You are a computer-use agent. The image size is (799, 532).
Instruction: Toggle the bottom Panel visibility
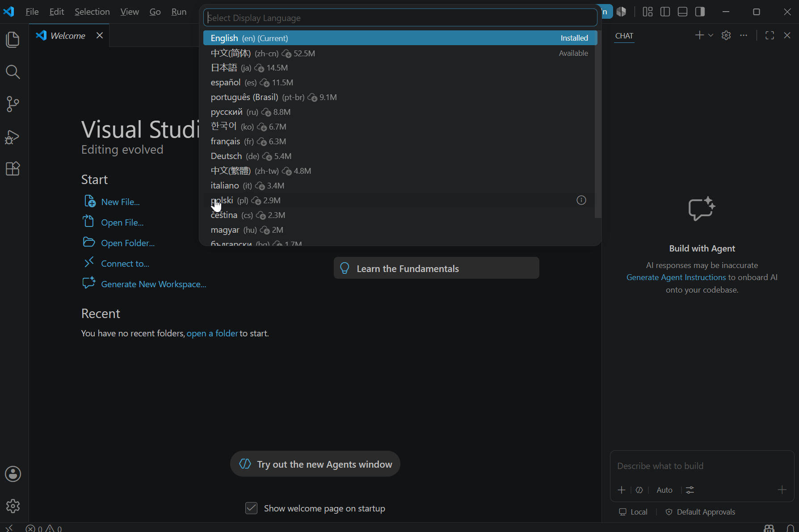682,12
